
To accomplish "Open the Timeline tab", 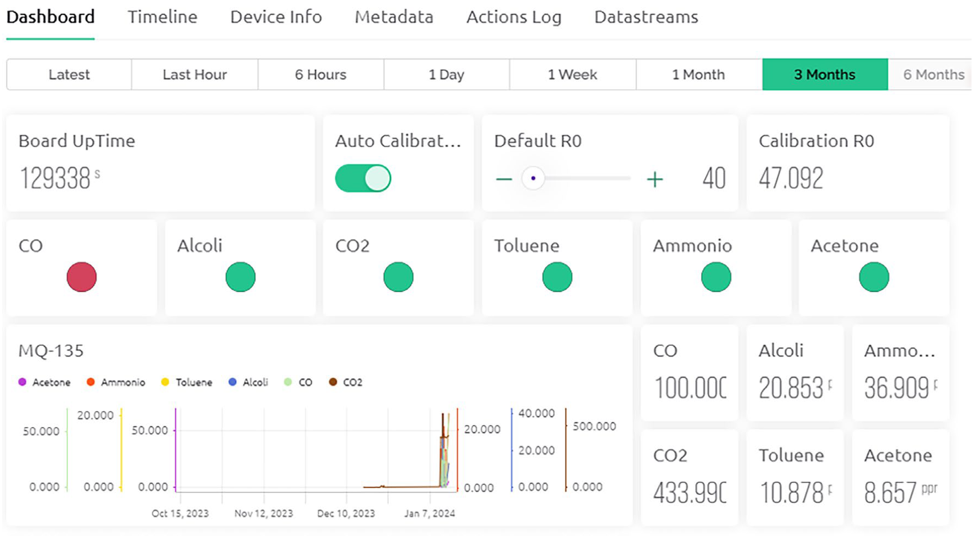I will 162,17.
